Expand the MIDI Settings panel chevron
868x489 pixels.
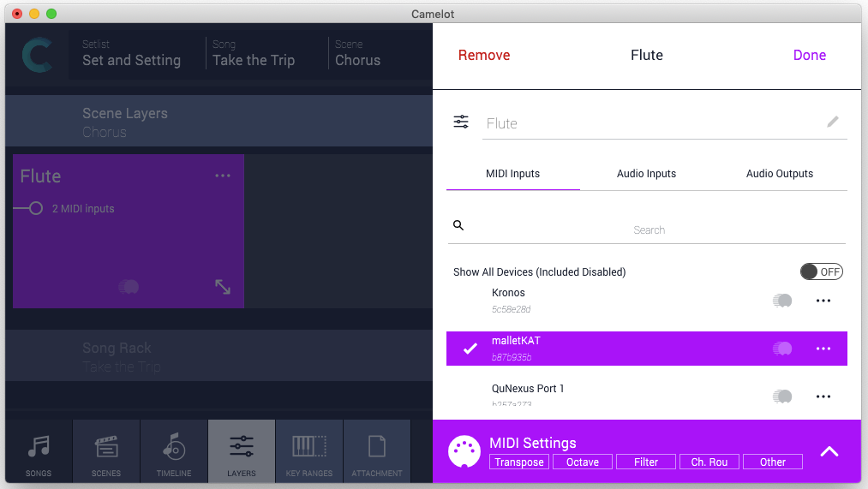[x=829, y=452]
